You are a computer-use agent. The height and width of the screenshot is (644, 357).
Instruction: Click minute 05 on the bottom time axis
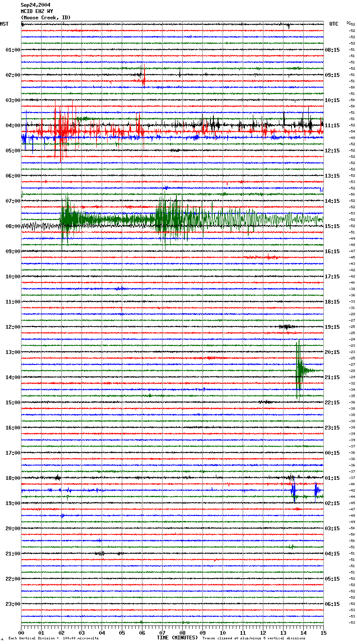[122, 633]
